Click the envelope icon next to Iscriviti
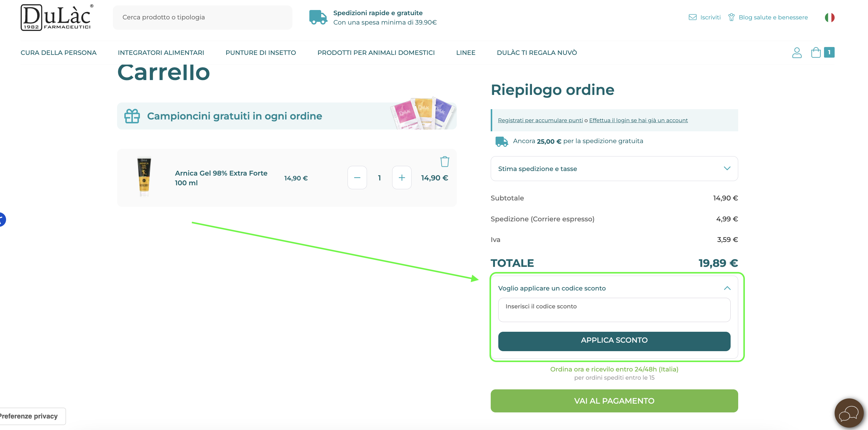This screenshot has width=868, height=430. [692, 17]
